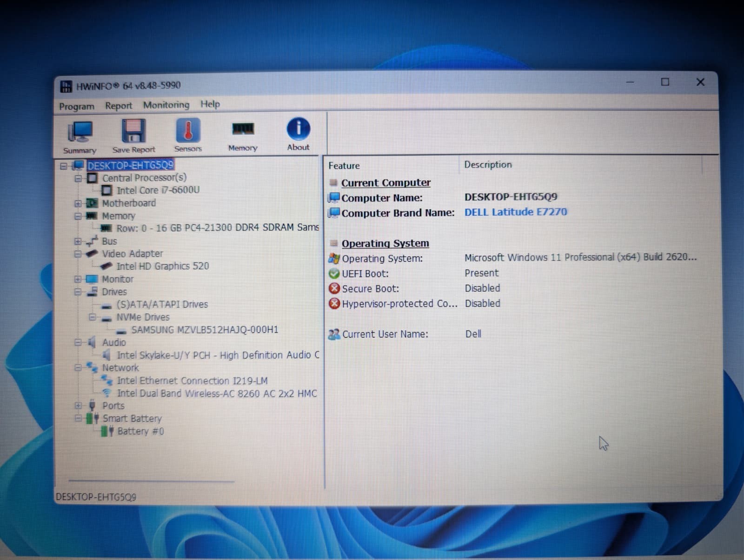The width and height of the screenshot is (744, 560).
Task: Collapse the DESKTOP-EHTG5Q9 root node
Action: point(64,166)
